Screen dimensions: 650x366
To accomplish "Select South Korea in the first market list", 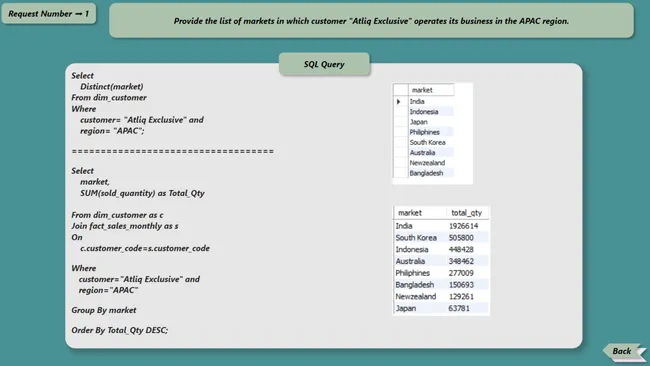I will 427,142.
